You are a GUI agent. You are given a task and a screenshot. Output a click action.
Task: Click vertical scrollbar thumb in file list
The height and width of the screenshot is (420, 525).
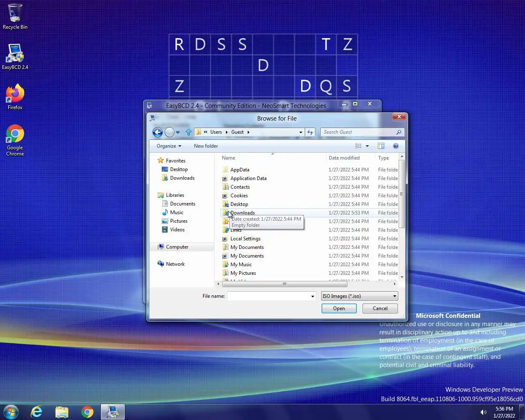[402, 194]
